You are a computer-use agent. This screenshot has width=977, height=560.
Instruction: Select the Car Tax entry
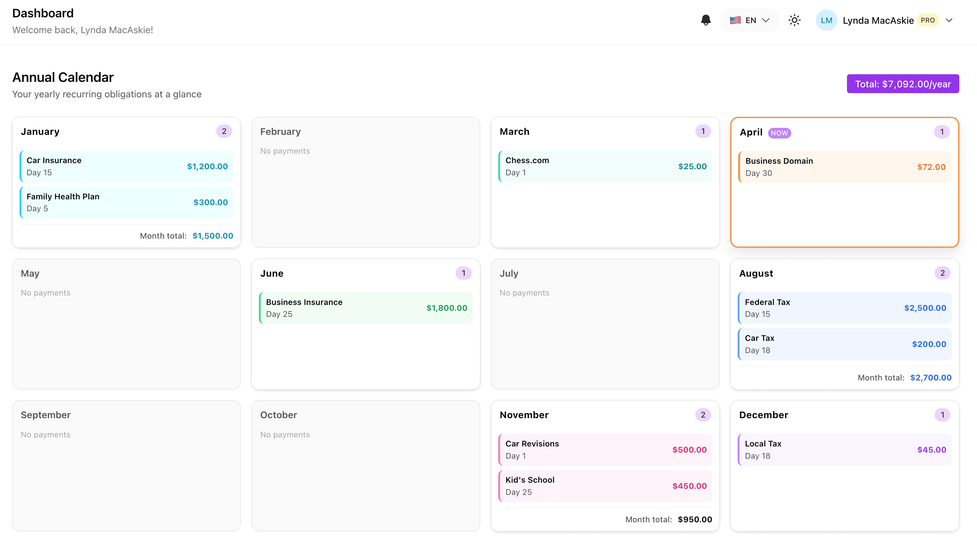(x=845, y=344)
